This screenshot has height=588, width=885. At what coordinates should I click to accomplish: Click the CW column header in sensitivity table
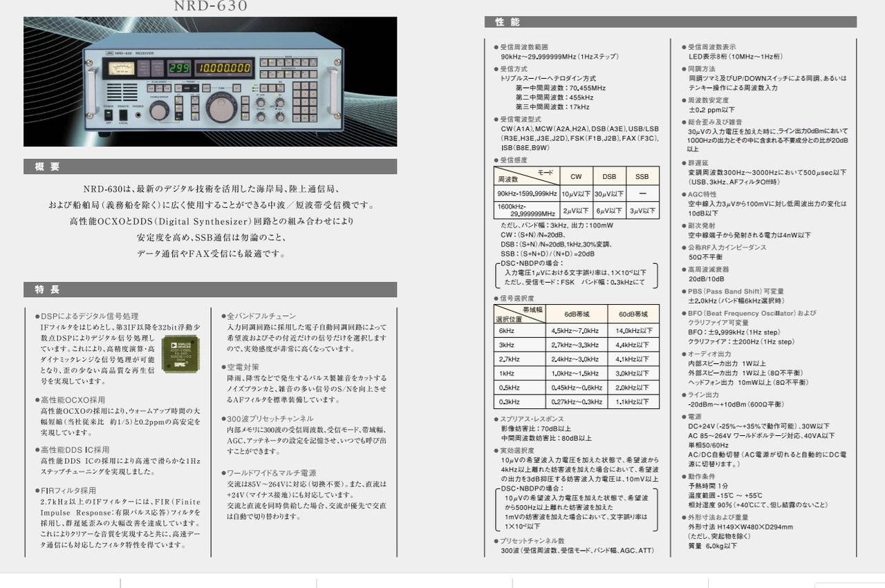pyautogui.click(x=575, y=176)
